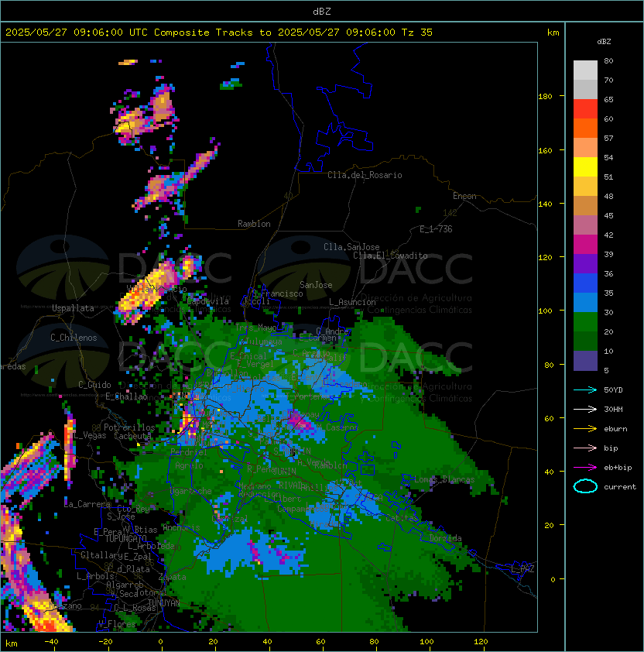Click the 'eburn' legend label
The height and width of the screenshot is (652, 644).
[x=615, y=429]
